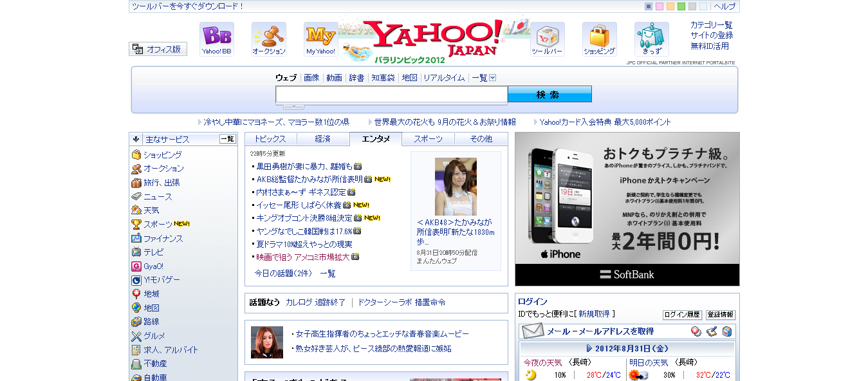Click the GyaO! sidebar icon
Image resolution: width=868 pixels, height=381 pixels.
(x=136, y=266)
